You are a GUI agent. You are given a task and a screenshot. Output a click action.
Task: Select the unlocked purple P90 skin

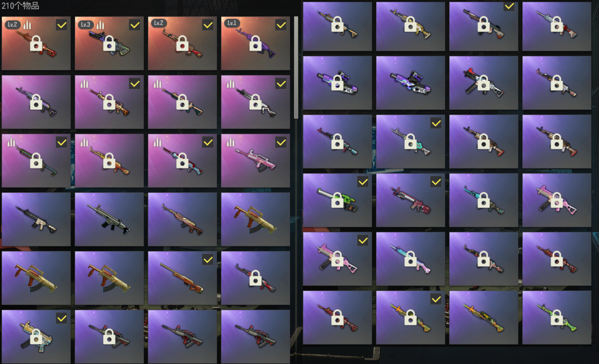(410, 83)
